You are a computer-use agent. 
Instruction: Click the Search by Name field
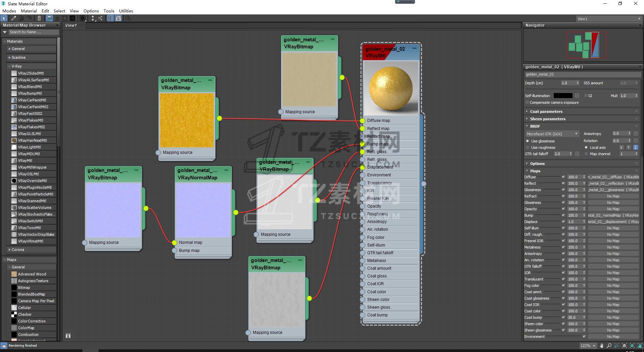pos(34,32)
